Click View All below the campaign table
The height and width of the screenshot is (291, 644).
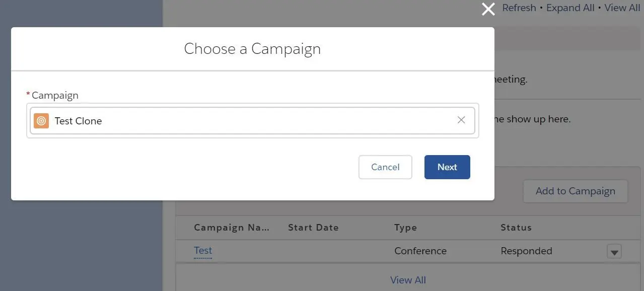point(408,280)
